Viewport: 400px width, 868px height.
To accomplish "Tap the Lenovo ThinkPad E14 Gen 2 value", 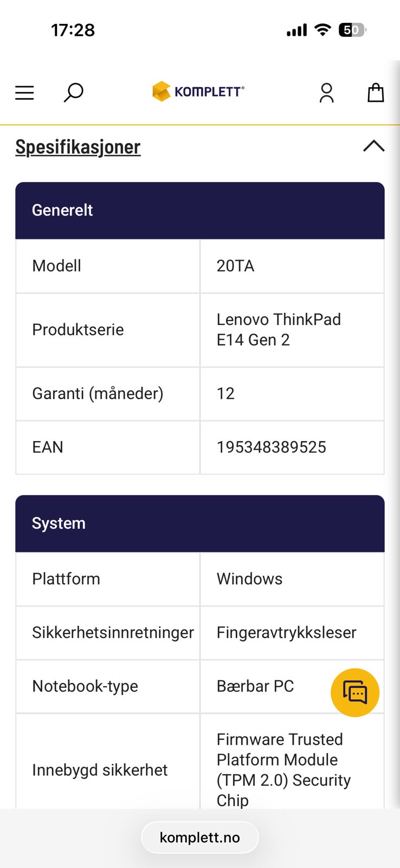I will pos(279,330).
